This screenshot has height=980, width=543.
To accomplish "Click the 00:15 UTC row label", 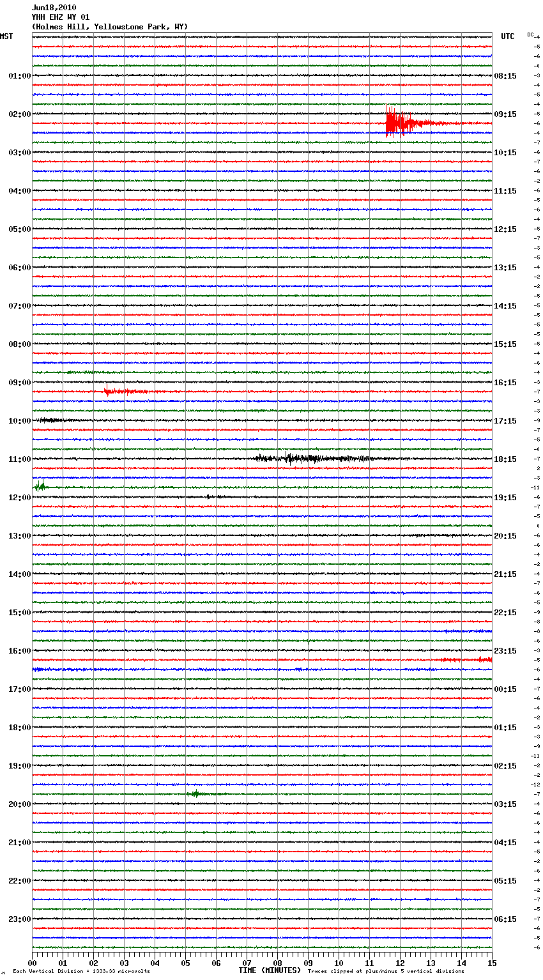I will (x=505, y=689).
